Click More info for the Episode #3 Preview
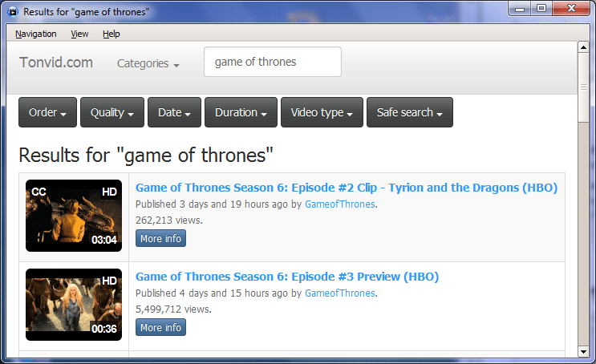Viewport: 596px width, 364px height. 160,327
